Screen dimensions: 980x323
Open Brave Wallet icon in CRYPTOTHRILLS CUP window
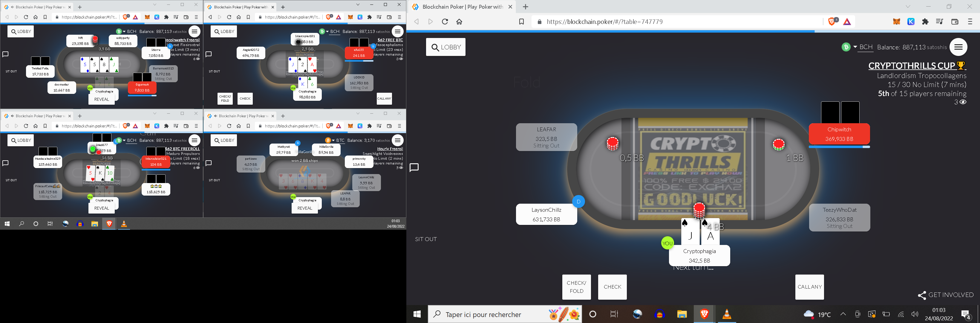coord(955,22)
